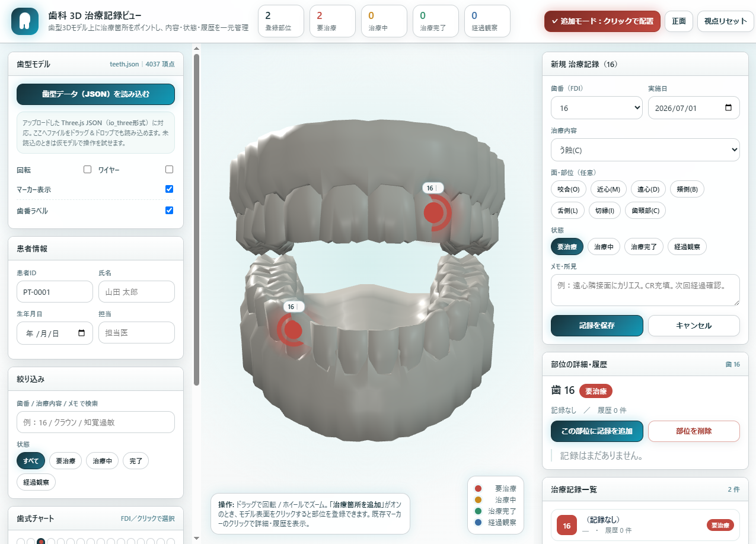The width and height of the screenshot is (756, 544).
Task: Click 要治療 badge beside 歯 16 heading
Action: click(x=596, y=391)
